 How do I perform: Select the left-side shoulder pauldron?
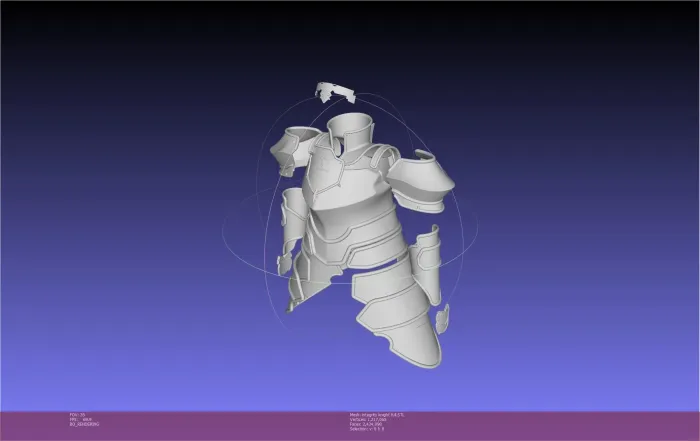(292, 150)
